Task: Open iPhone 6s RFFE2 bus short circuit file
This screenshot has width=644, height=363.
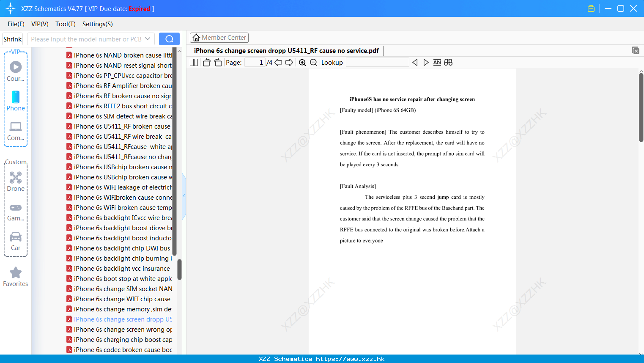Action: tap(119, 106)
